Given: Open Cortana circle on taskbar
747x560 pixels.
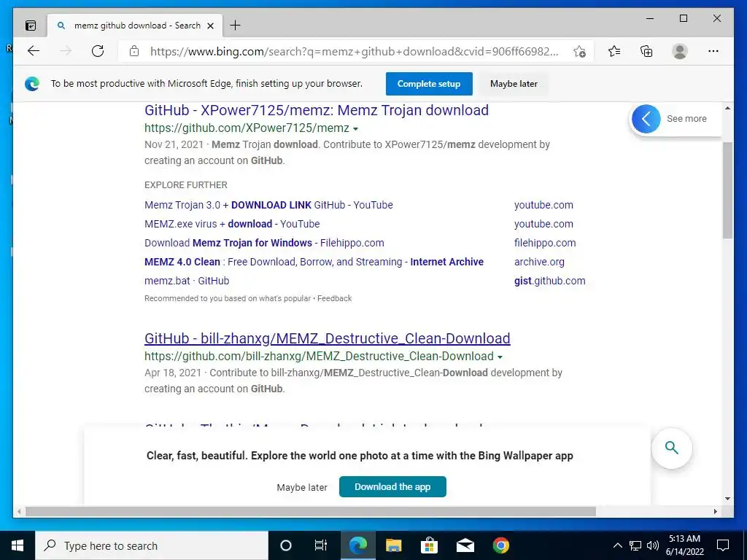Looking at the screenshot, I should coord(286,545).
